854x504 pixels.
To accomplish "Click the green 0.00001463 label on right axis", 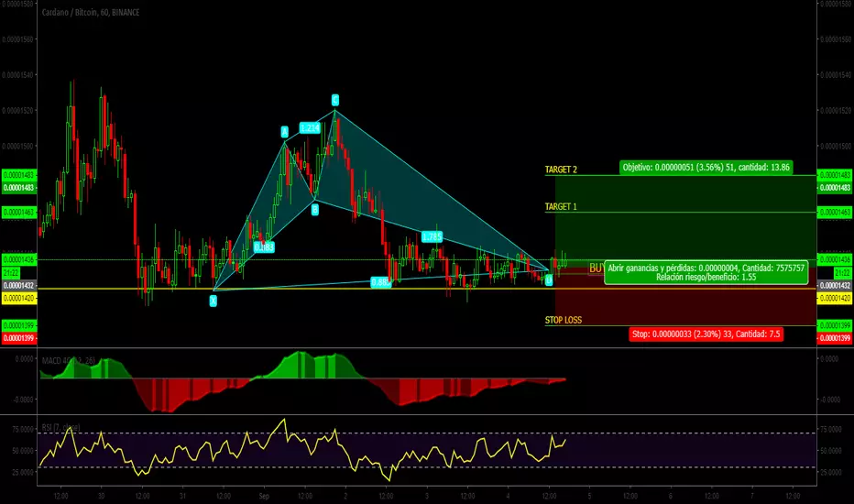I will 835,212.
